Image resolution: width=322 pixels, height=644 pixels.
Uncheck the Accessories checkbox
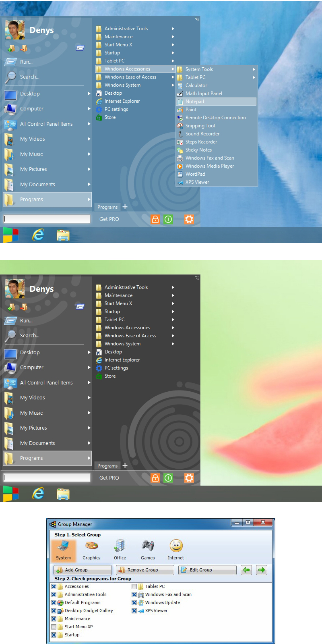click(54, 586)
